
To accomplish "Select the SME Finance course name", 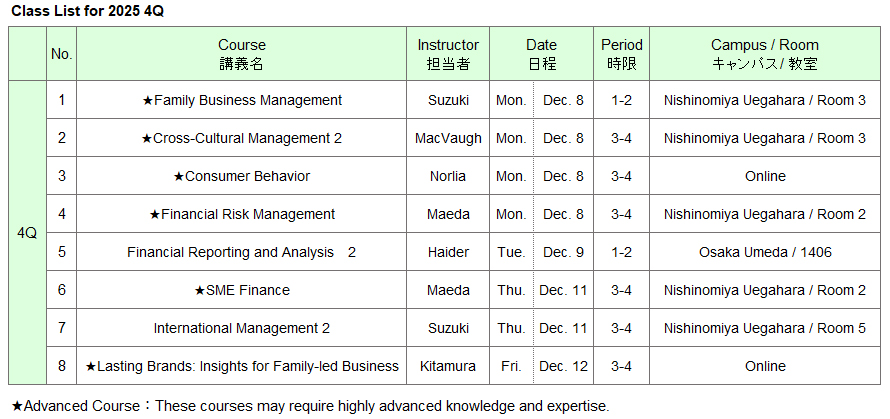I will (242, 290).
